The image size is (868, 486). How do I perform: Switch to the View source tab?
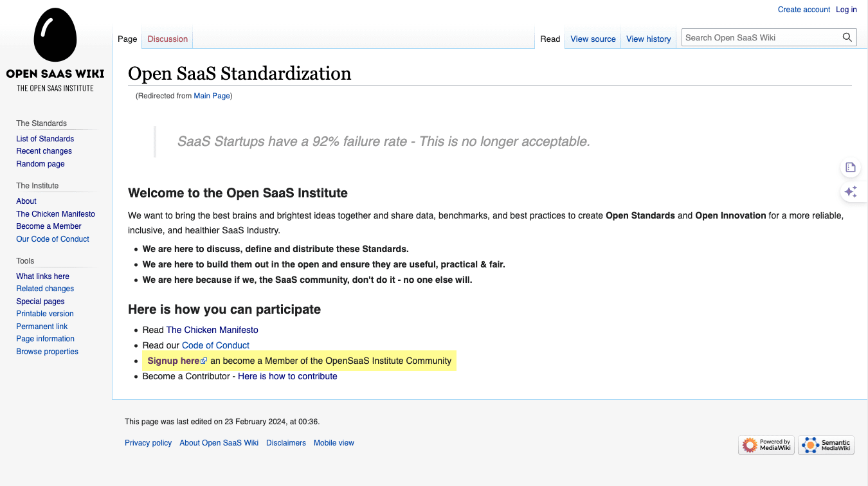point(593,39)
